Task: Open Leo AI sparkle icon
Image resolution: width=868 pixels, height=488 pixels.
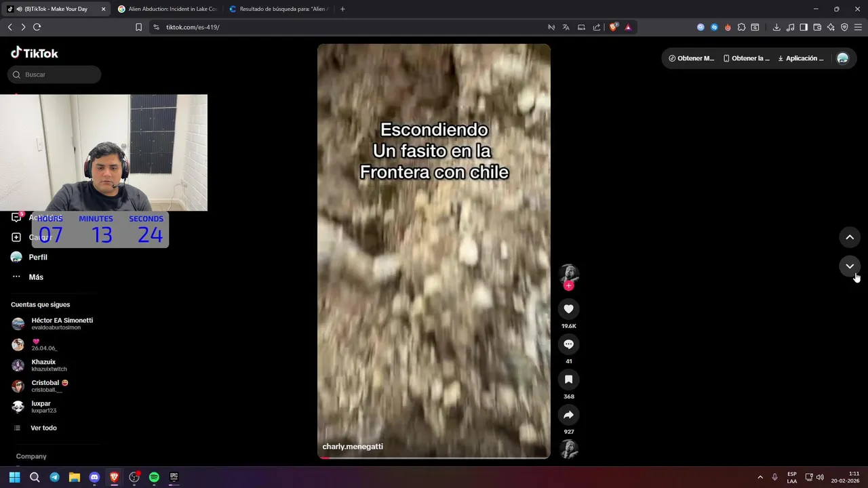Action: click(831, 27)
